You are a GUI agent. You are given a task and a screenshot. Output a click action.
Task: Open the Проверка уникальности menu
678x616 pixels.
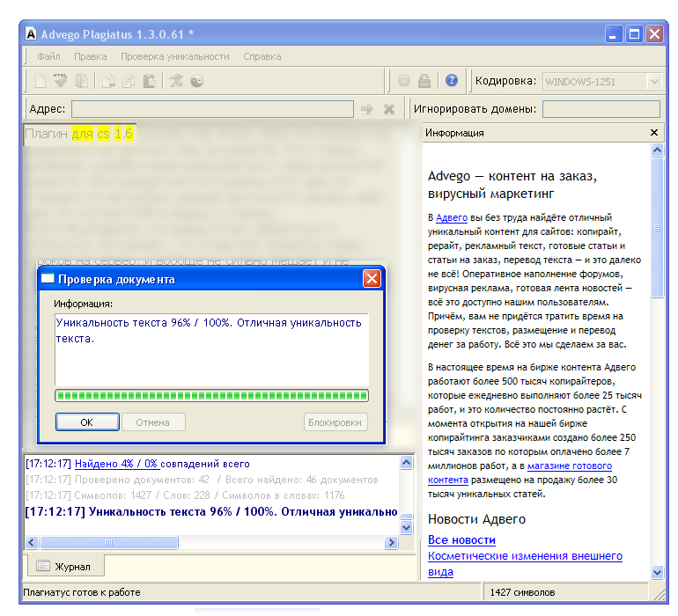point(175,56)
